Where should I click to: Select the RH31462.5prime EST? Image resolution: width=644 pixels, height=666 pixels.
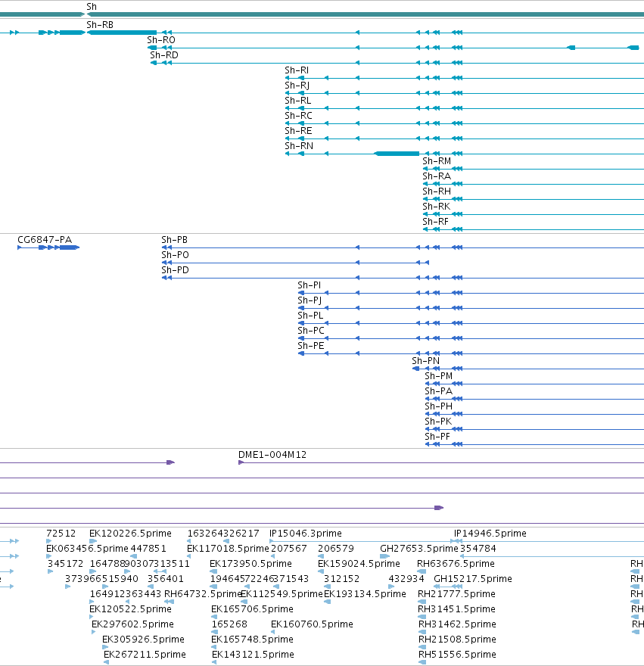[x=458, y=624]
